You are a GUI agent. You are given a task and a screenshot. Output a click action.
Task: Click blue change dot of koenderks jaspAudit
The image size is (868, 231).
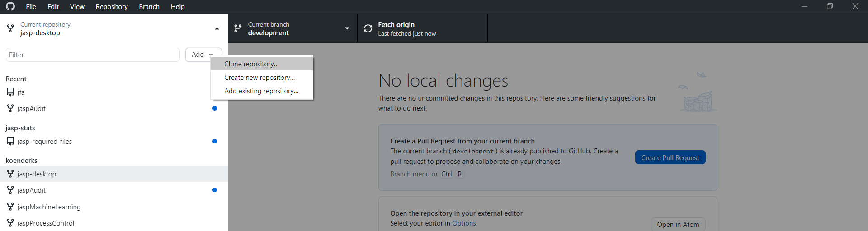tap(215, 190)
